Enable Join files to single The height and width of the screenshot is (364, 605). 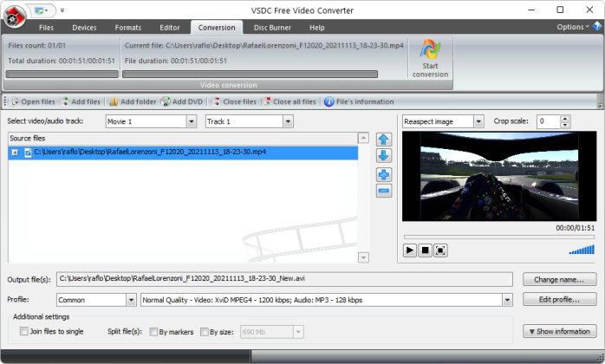(x=24, y=331)
